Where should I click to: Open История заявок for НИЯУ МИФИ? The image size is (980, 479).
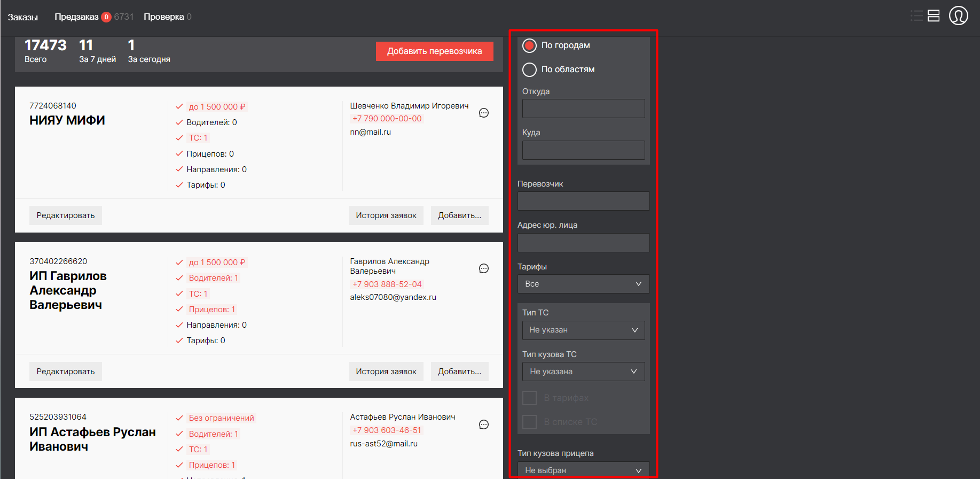click(x=386, y=215)
